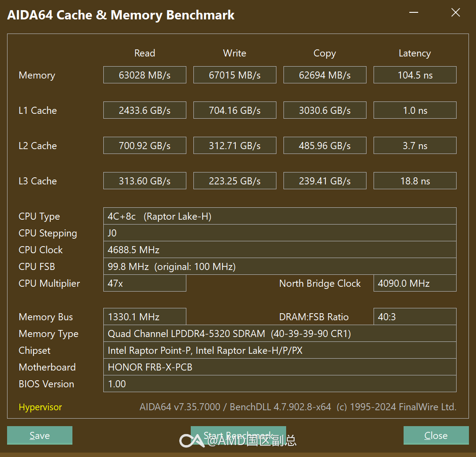Screen dimensions: 476x457
Task: Click the Memory Bus field 1330.1 MHz
Action: [145, 317]
